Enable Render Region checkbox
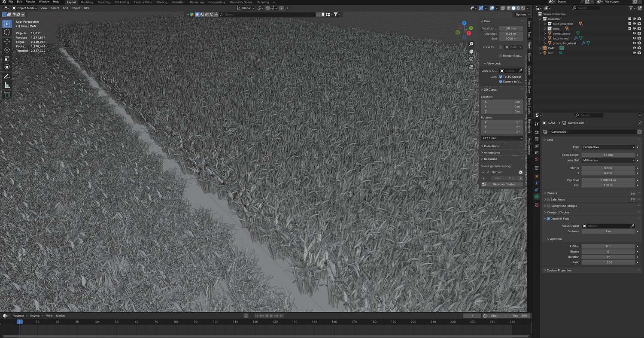 [x=501, y=56]
